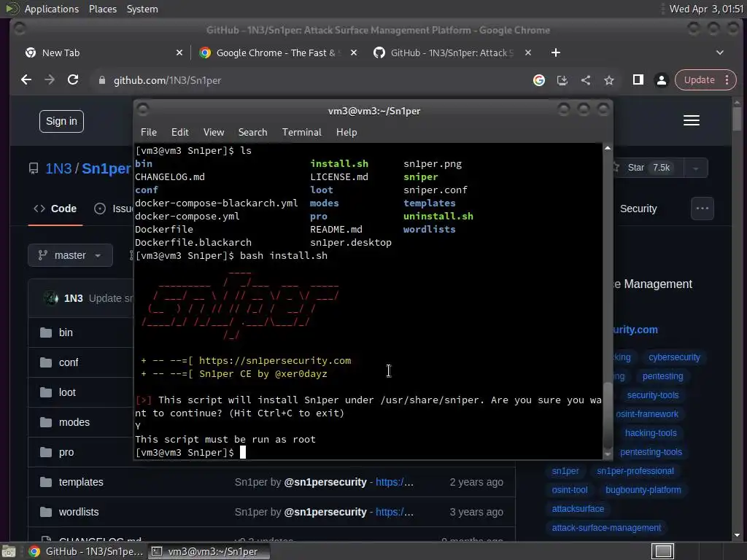Image resolution: width=747 pixels, height=560 pixels.
Task: Open the 1N3 owner link
Action: 58,168
